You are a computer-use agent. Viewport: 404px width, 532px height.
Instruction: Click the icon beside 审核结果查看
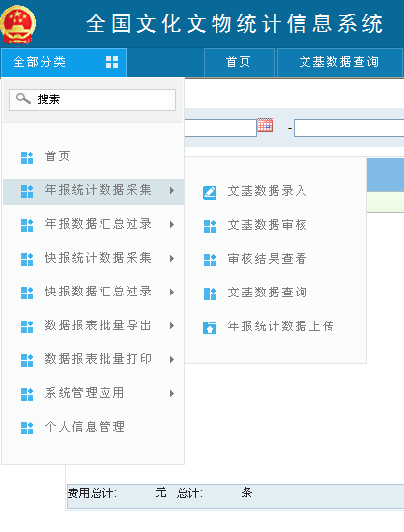point(210,261)
